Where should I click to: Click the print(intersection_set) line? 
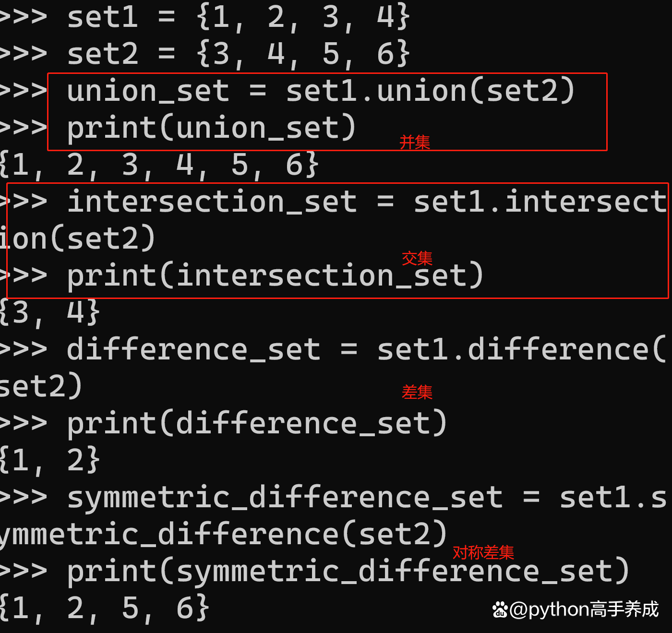[274, 276]
